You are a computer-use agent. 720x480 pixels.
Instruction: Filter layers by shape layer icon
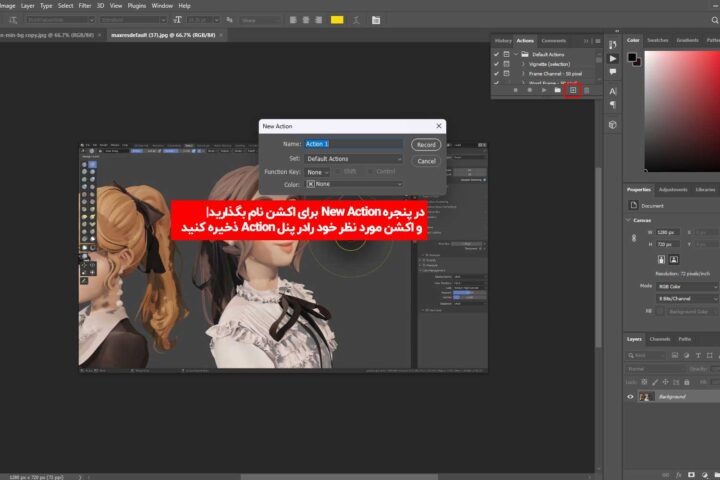point(709,356)
